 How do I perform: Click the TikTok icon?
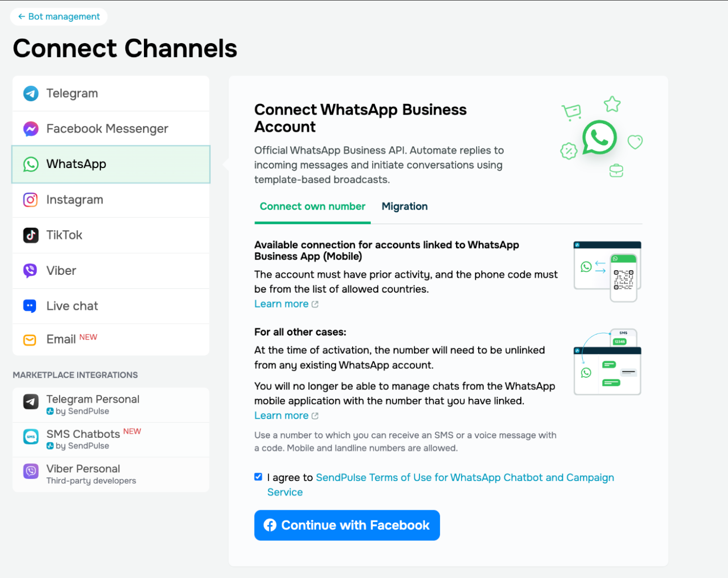(31, 235)
